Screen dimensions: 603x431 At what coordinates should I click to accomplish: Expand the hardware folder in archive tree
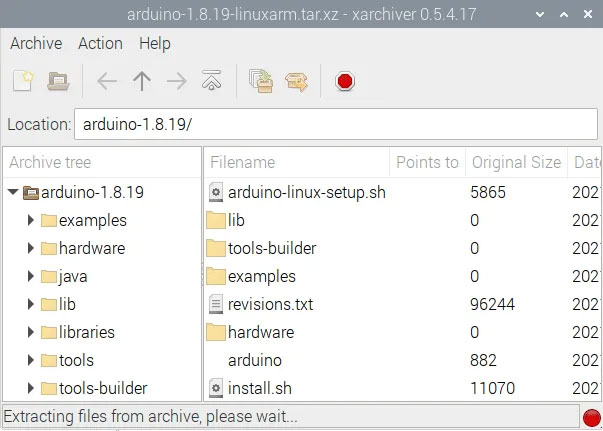(31, 248)
